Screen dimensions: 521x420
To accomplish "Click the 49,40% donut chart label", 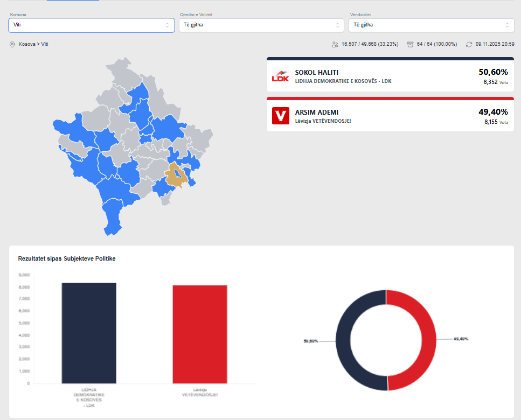I will point(461,339).
